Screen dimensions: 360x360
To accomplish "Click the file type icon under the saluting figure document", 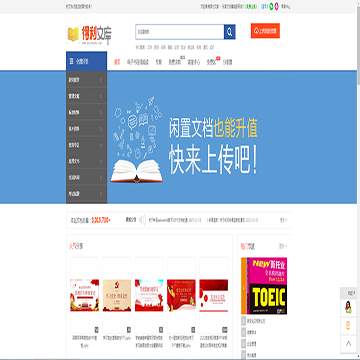I will (x=193, y=330).
